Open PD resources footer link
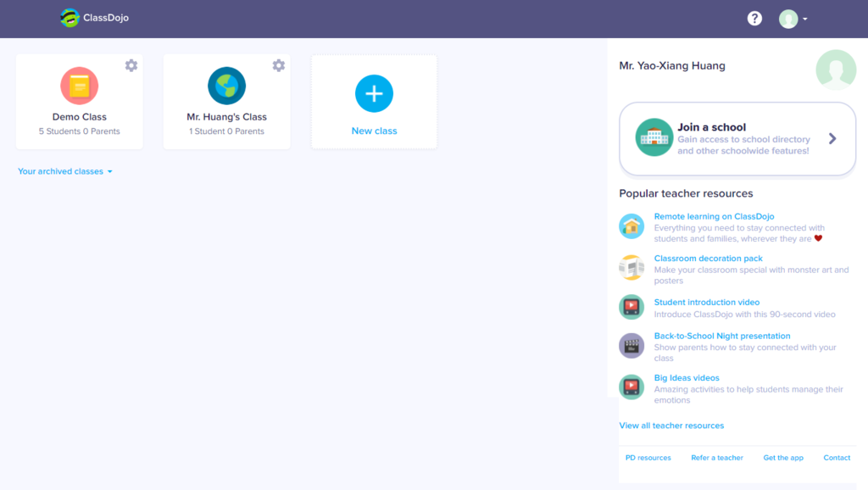This screenshot has height=490, width=868. [x=648, y=458]
